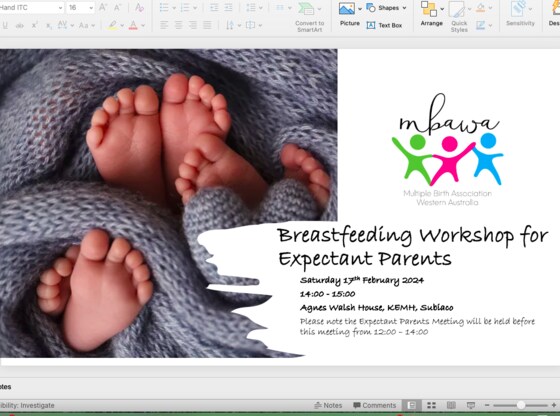Select the mbawa logo image
Screen dimensions: 560x416
(448, 150)
